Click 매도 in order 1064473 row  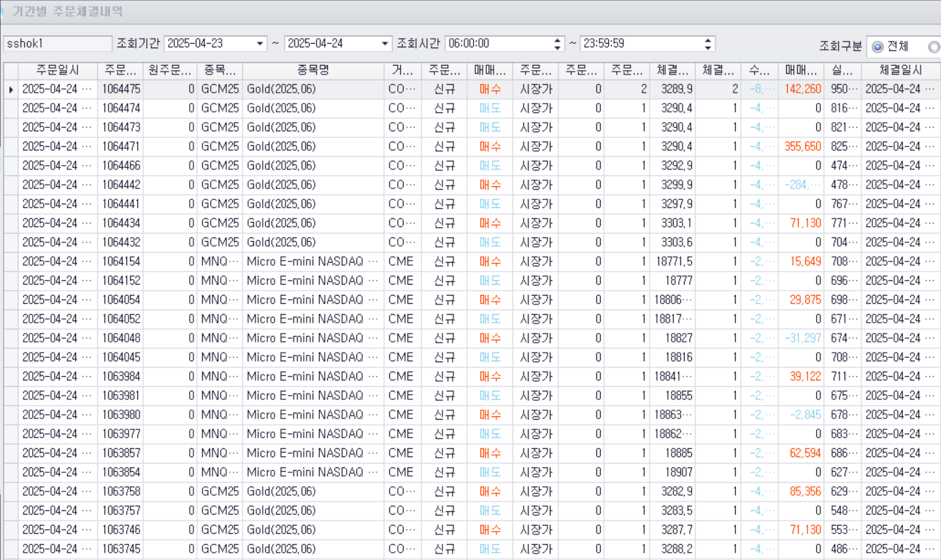point(490,127)
